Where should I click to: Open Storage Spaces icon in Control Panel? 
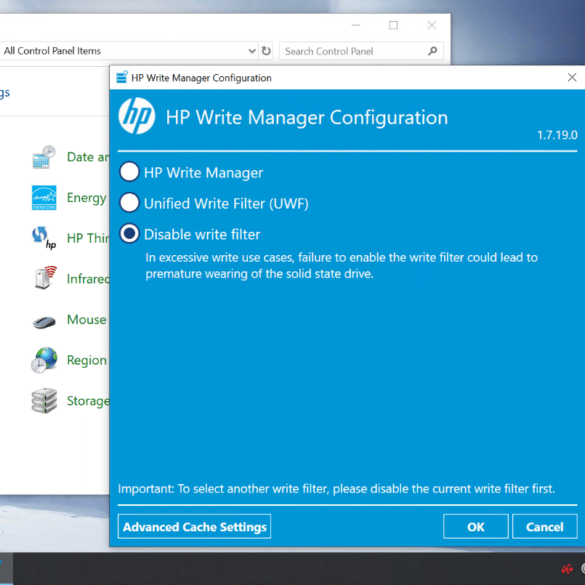pyautogui.click(x=44, y=401)
